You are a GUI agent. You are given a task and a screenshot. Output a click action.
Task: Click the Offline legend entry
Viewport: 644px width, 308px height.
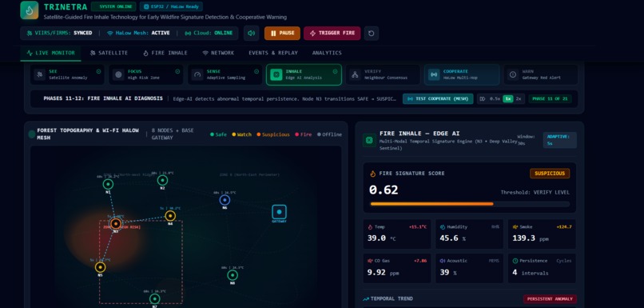tap(329, 134)
